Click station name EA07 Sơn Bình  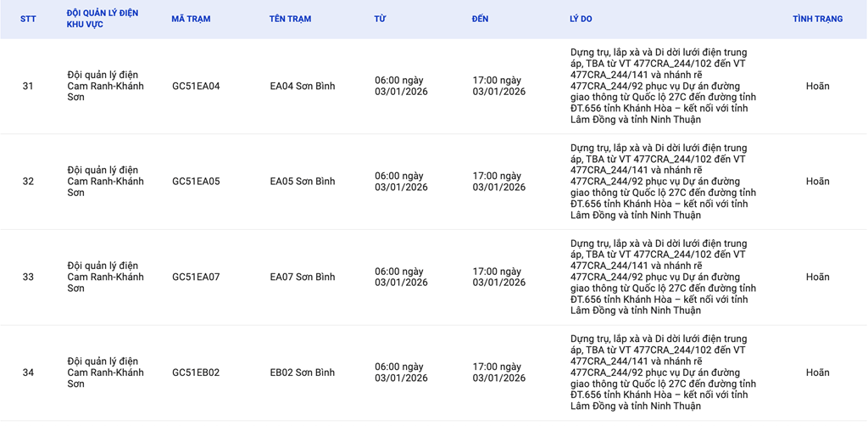coord(303,277)
